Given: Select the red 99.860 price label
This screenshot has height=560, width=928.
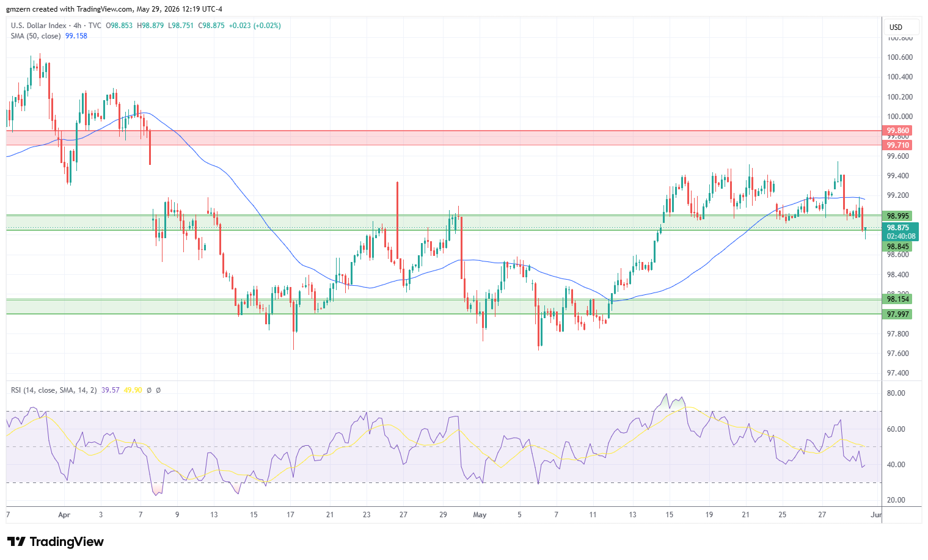Looking at the screenshot, I should point(898,131).
